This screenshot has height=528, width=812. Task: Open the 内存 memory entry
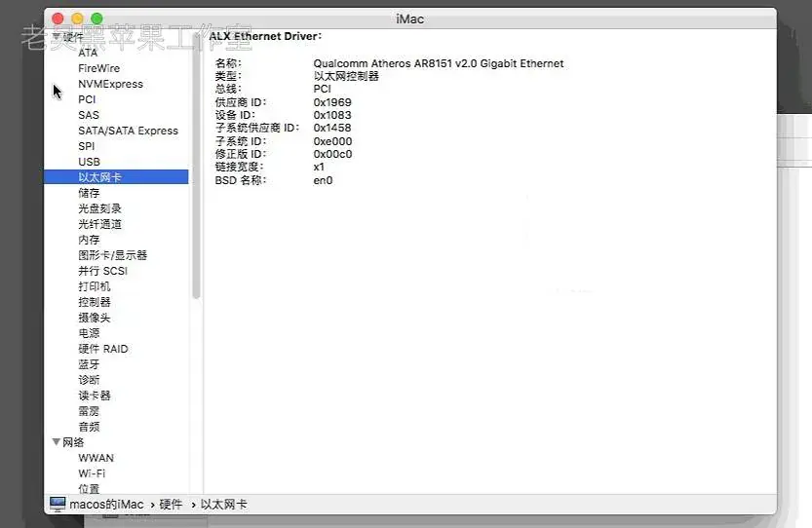89,240
